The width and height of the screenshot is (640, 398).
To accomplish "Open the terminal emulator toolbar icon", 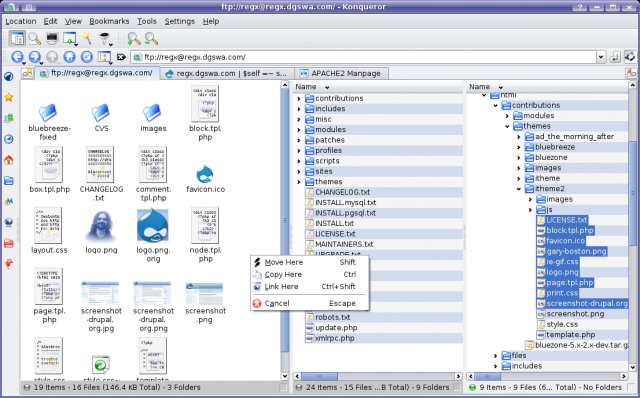I will [x=52, y=38].
